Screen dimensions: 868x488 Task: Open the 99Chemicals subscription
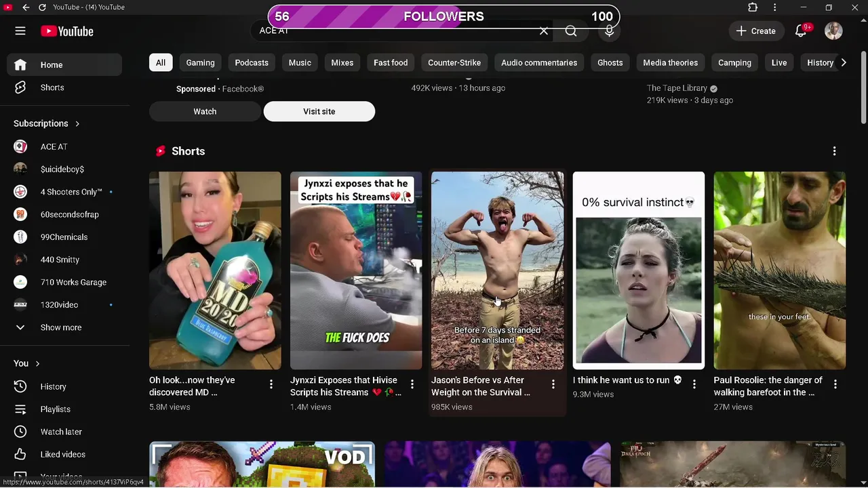tap(64, 237)
